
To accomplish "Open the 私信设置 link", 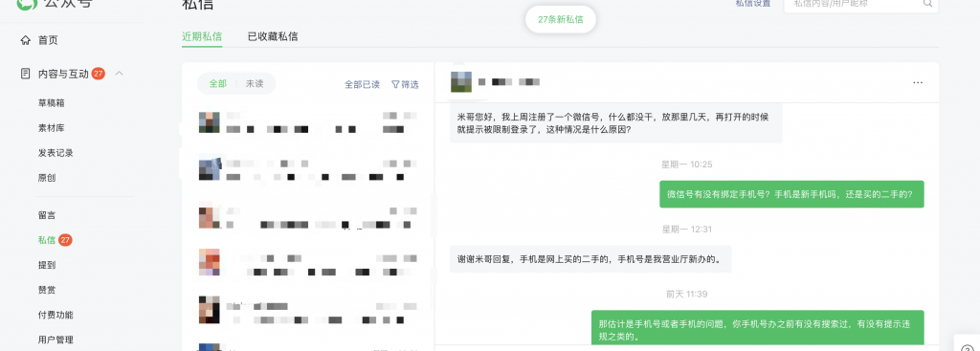I will click(753, 3).
